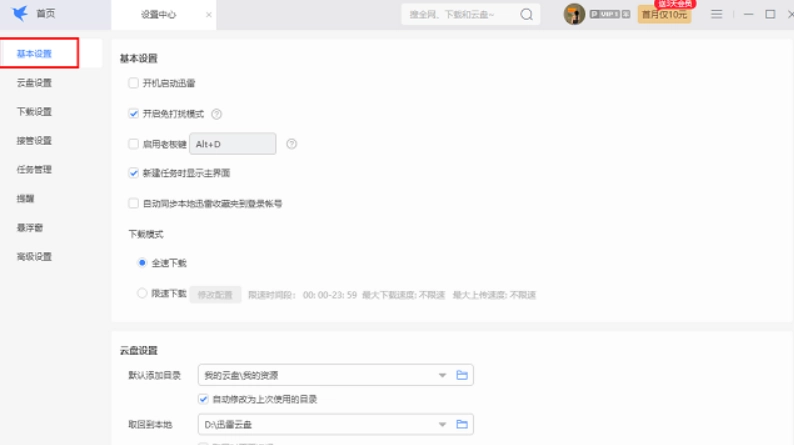Select 限速下载 radio button
This screenshot has width=794, height=445.
pos(142,294)
